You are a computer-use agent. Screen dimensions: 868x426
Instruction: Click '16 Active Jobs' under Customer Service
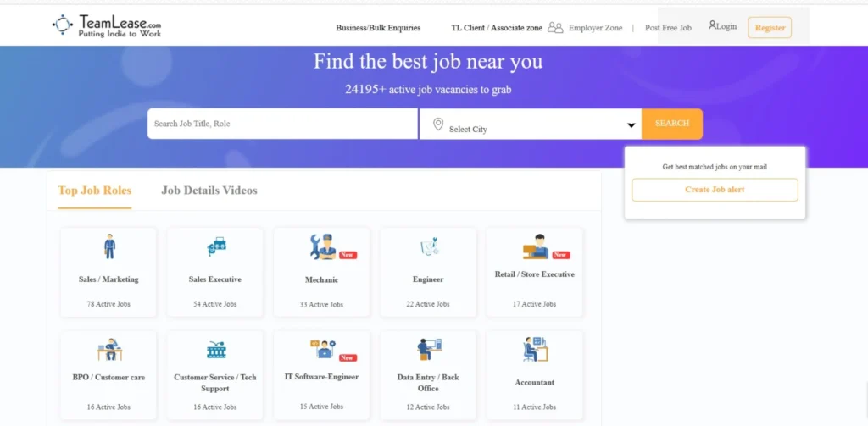click(214, 407)
